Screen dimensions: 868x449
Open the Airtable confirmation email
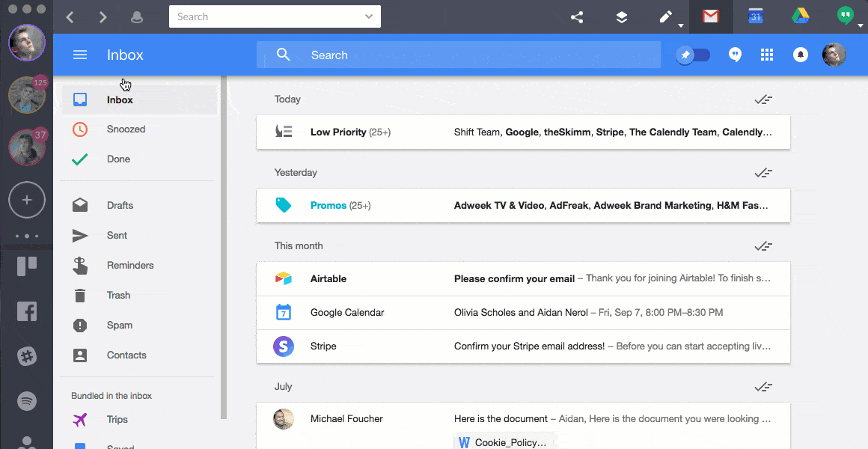(524, 278)
